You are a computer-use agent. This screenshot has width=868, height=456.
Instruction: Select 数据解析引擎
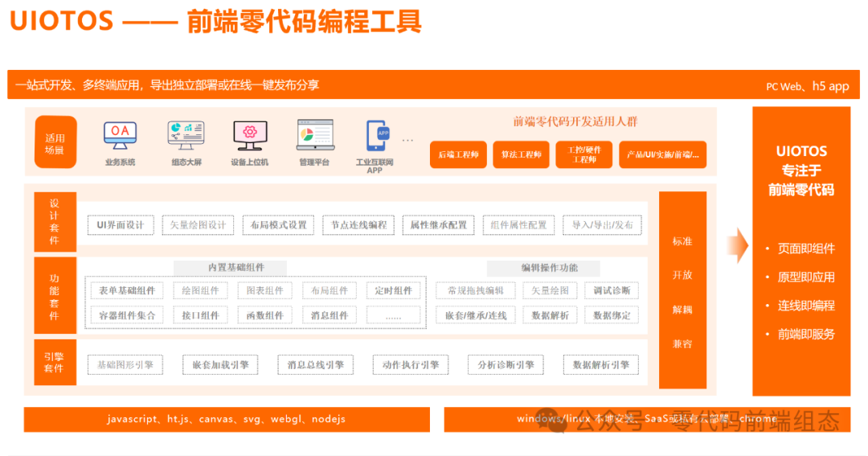coord(601,365)
